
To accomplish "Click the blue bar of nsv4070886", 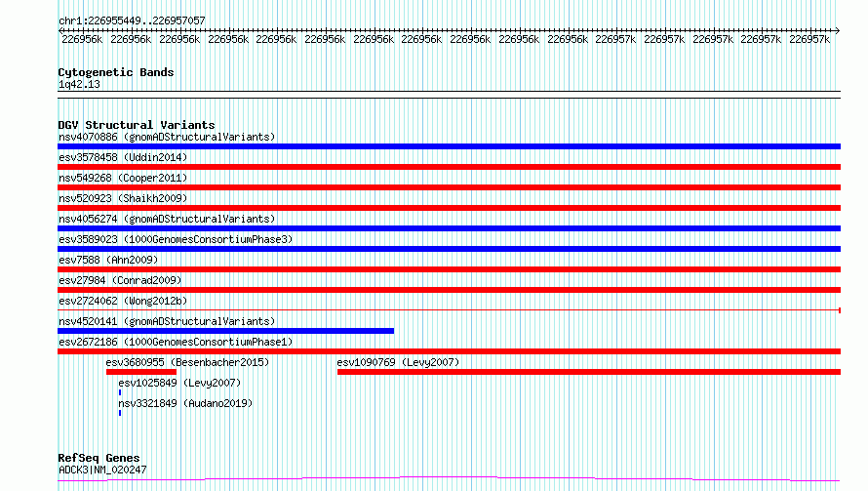I will pos(449,146).
